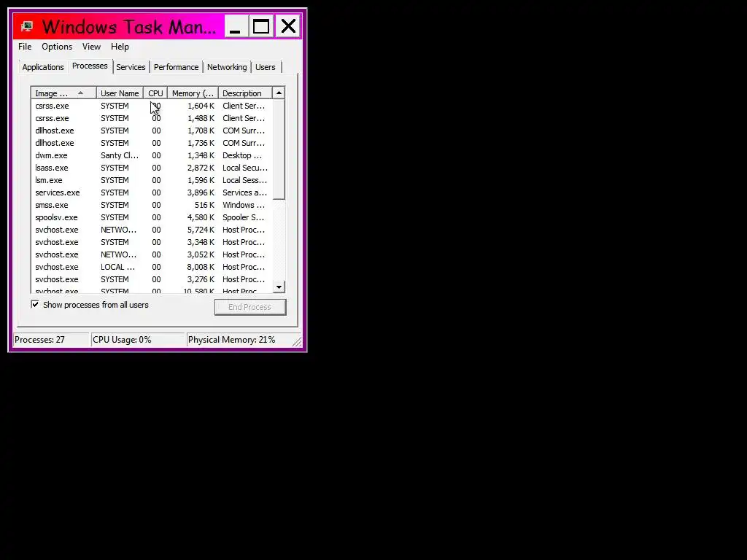Click the Local Secu... description cell
Screen dimensions: 747x560
point(245,168)
